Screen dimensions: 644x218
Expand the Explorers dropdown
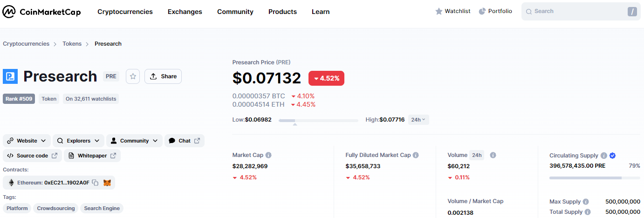click(x=78, y=141)
